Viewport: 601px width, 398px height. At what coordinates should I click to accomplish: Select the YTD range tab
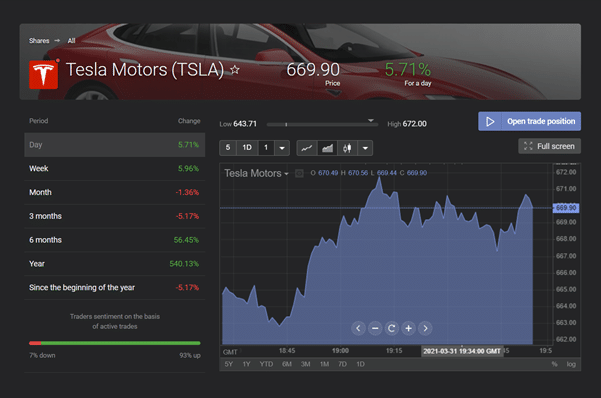point(266,364)
